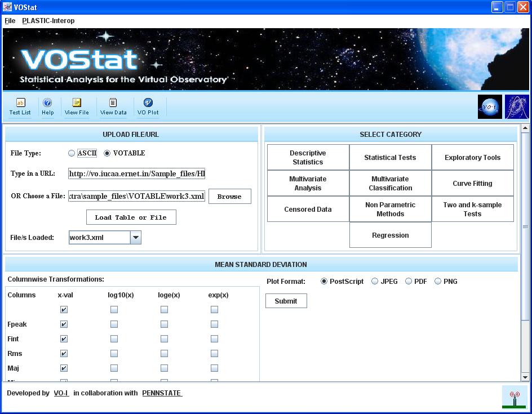This screenshot has width=532, height=414.
Task: Select Censored Data category
Action: [x=308, y=209]
